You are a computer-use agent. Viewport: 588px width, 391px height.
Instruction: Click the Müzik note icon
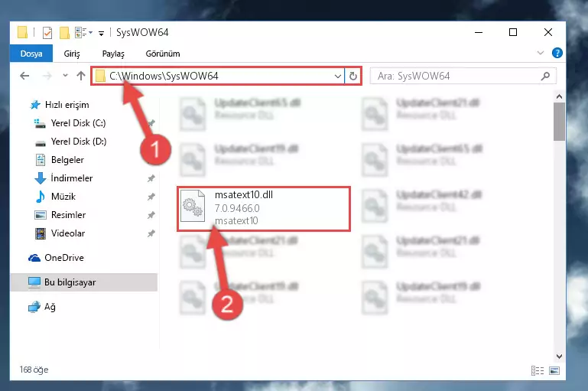pos(40,197)
